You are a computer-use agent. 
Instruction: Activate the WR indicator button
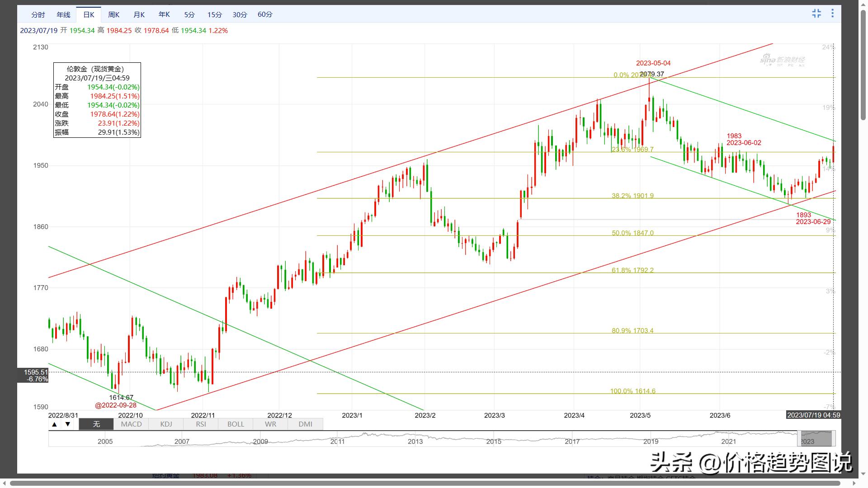pyautogui.click(x=270, y=424)
